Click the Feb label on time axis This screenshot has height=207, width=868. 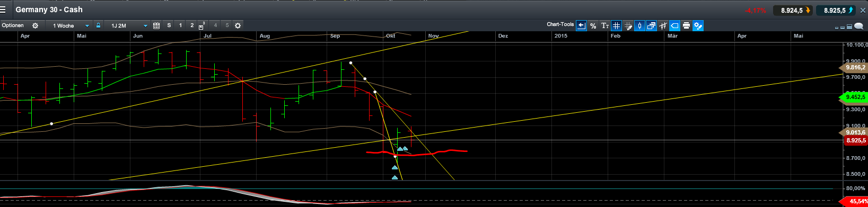click(x=615, y=36)
